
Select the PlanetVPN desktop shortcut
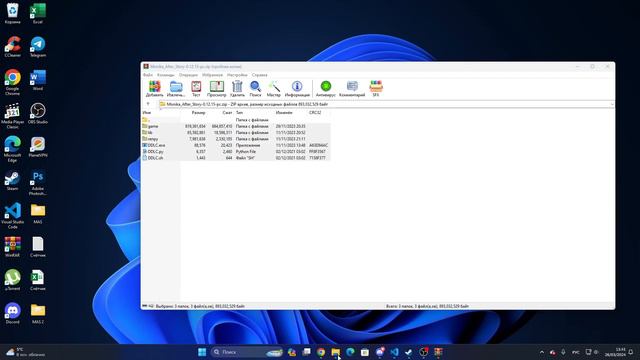coord(38,147)
